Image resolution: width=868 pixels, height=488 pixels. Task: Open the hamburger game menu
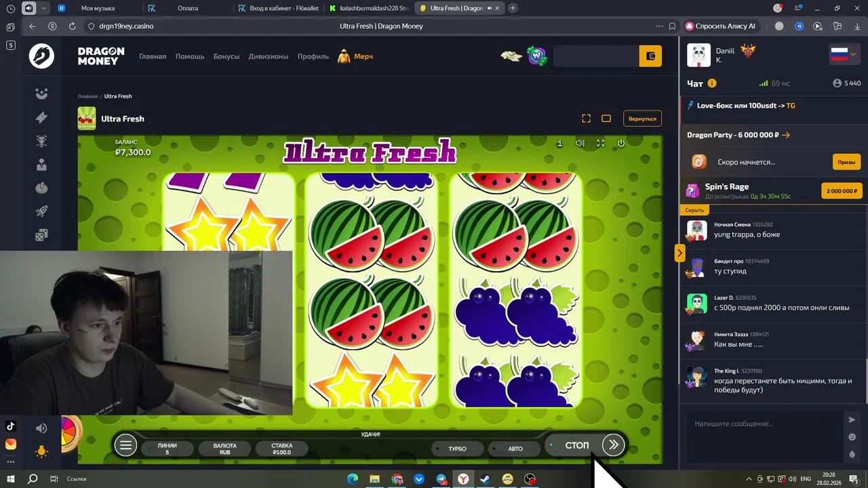pyautogui.click(x=125, y=445)
